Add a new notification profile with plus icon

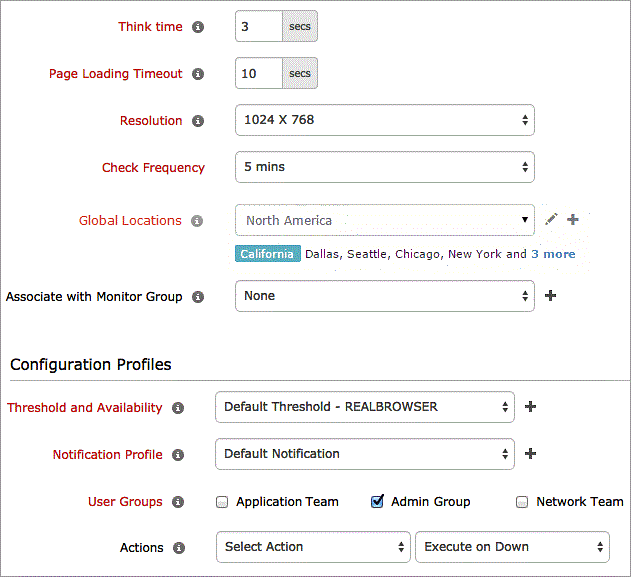531,454
